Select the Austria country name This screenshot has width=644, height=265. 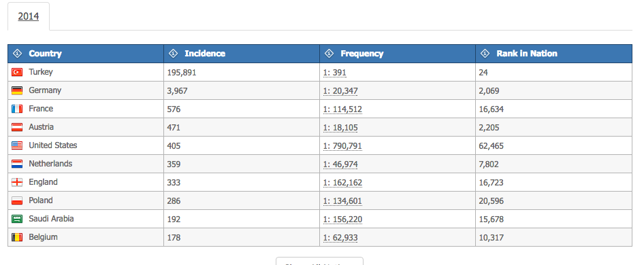tap(41, 127)
